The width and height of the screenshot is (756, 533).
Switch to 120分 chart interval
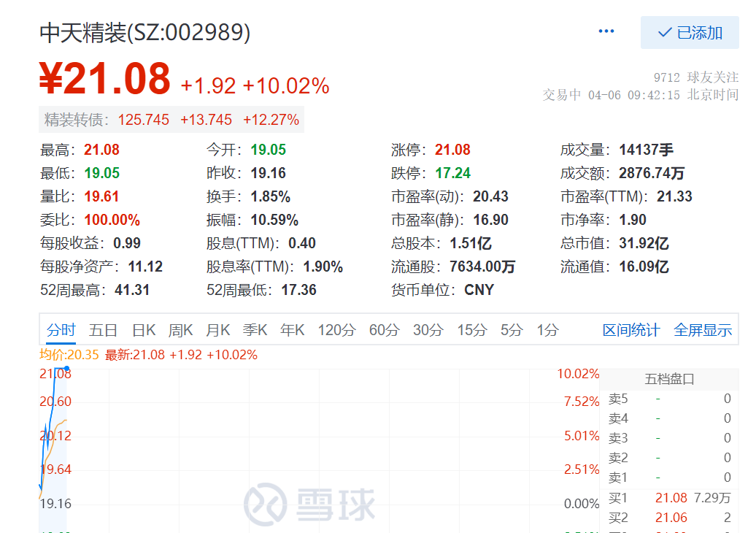(x=336, y=330)
